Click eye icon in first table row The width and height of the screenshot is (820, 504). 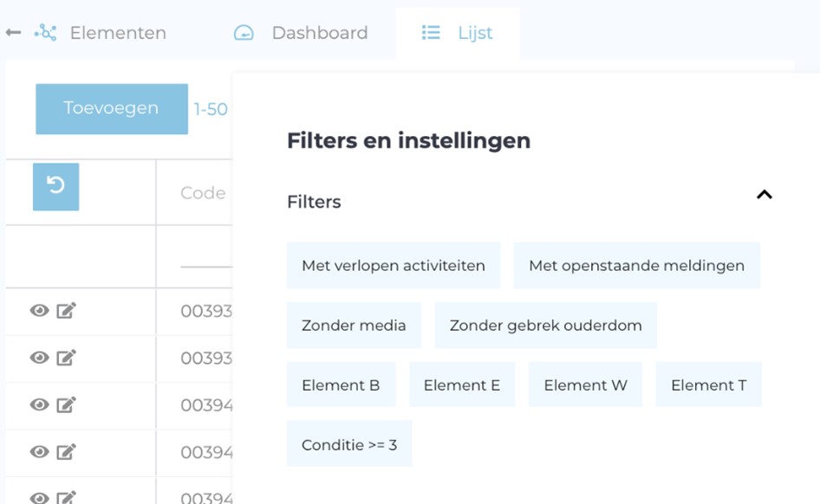[x=39, y=311]
